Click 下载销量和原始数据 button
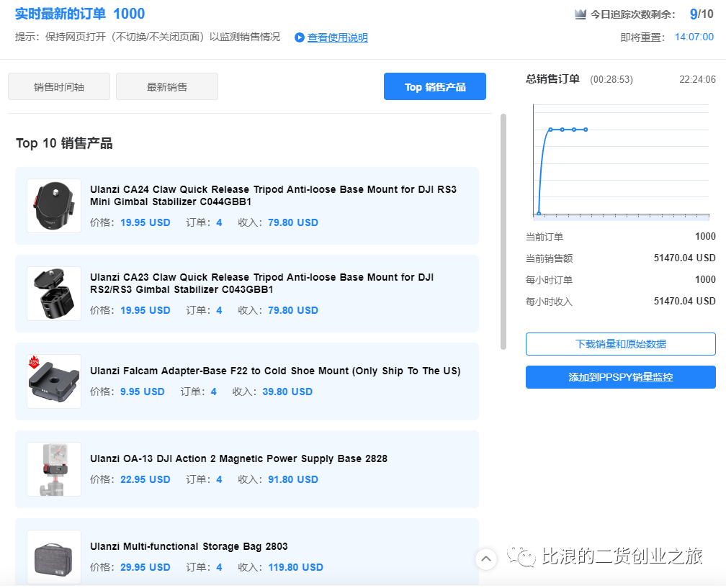Viewport: 726px width, 588px height. coord(620,344)
